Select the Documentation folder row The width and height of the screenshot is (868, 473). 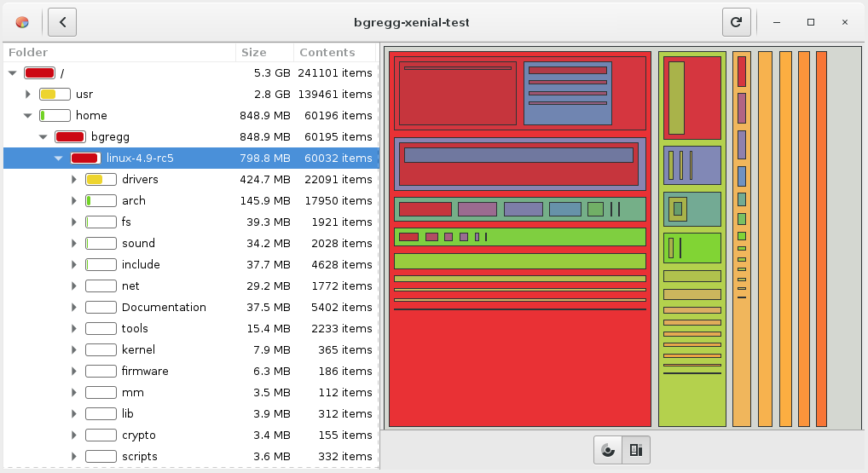164,308
